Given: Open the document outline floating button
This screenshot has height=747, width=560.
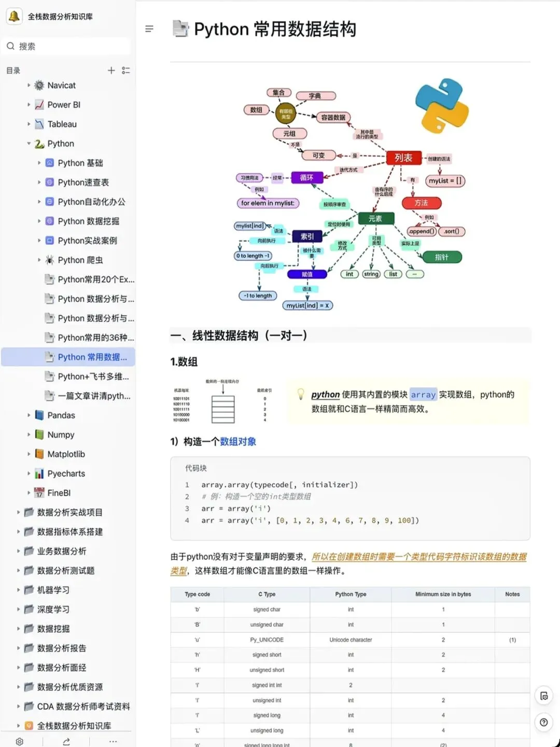Looking at the screenshot, I should tap(543, 696).
